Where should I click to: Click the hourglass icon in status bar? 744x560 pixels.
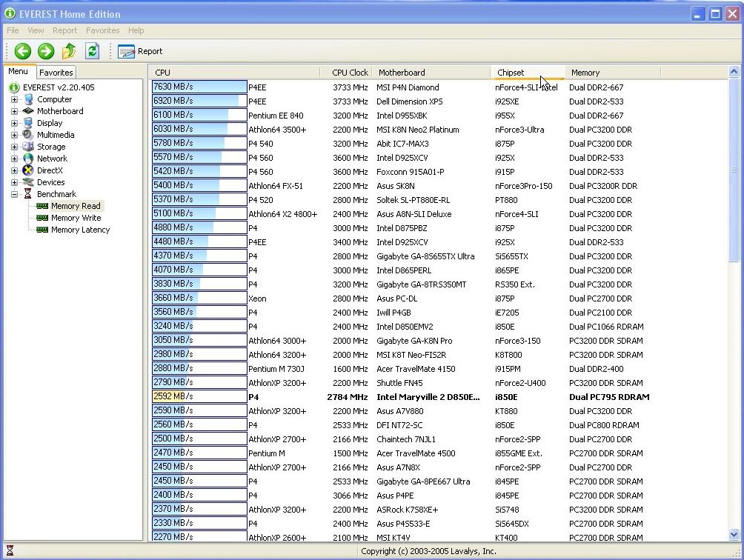tap(10, 550)
